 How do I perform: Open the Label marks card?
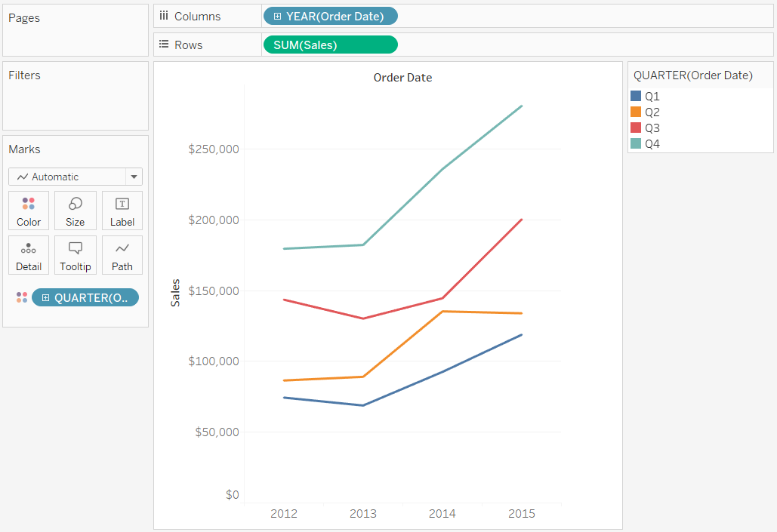(x=122, y=211)
